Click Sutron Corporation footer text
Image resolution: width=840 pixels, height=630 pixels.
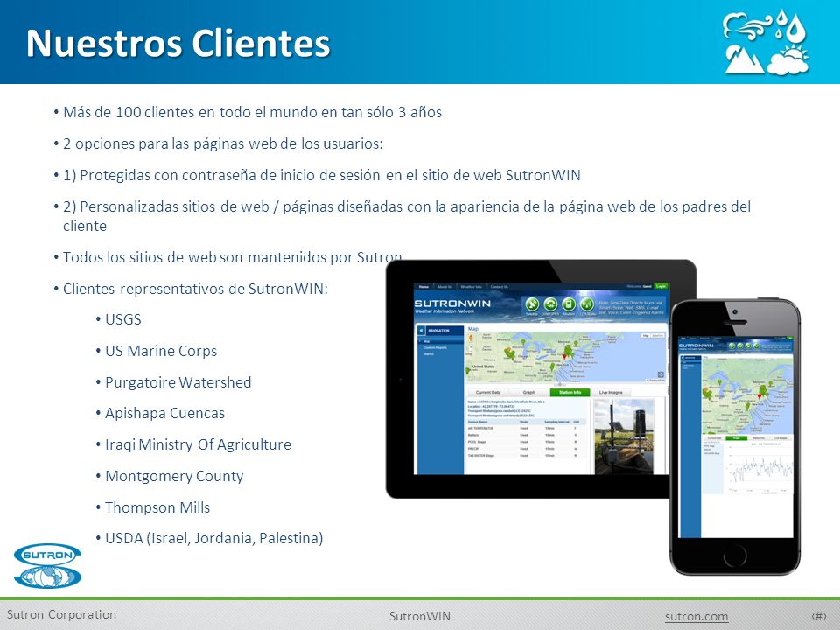coord(61,614)
